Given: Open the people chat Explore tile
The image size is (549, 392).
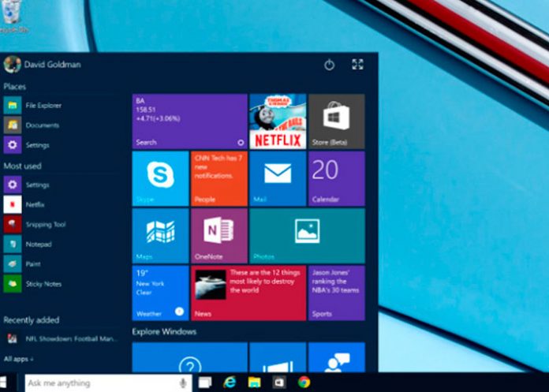Looking at the screenshot, I should click(337, 357).
